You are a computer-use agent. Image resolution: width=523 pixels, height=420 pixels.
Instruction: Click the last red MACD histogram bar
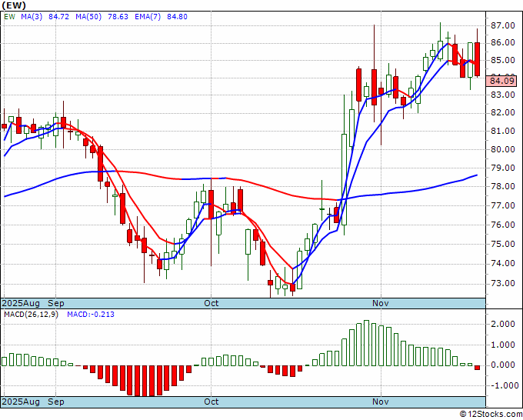coord(478,367)
